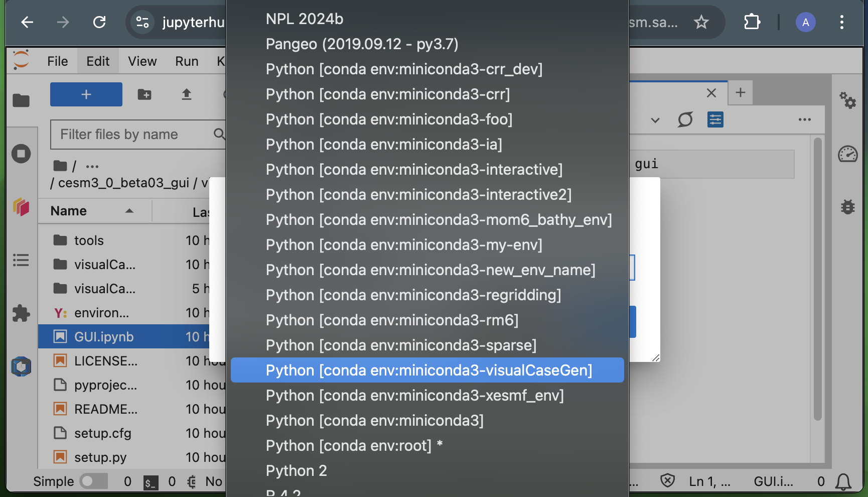Click the browser forward arrow
This screenshot has width=868, height=497.
63,22
